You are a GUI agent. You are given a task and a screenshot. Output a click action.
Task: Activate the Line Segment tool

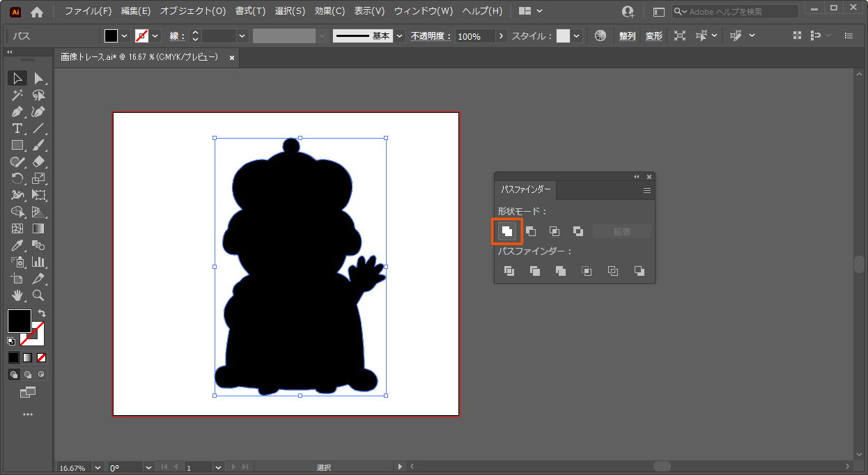click(39, 128)
